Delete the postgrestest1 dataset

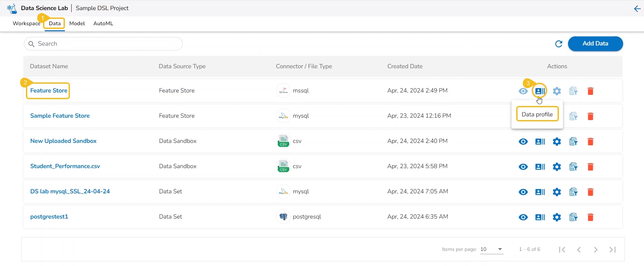pos(590,217)
